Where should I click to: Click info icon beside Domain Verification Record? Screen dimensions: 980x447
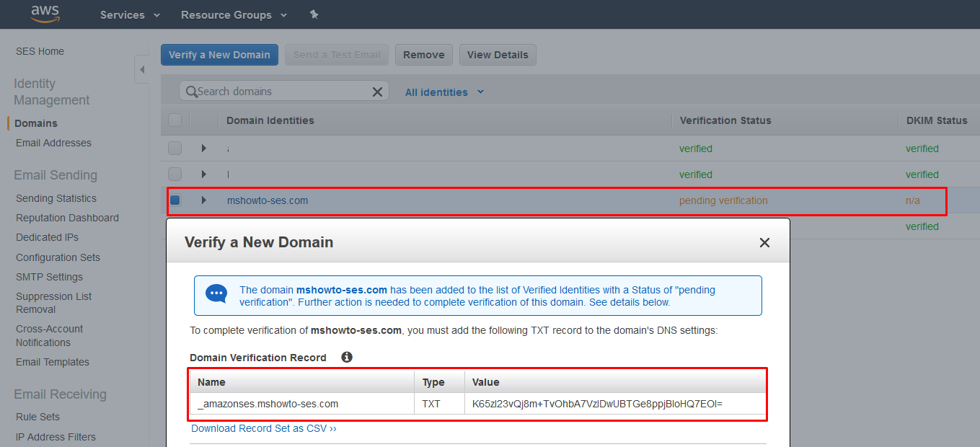point(347,357)
